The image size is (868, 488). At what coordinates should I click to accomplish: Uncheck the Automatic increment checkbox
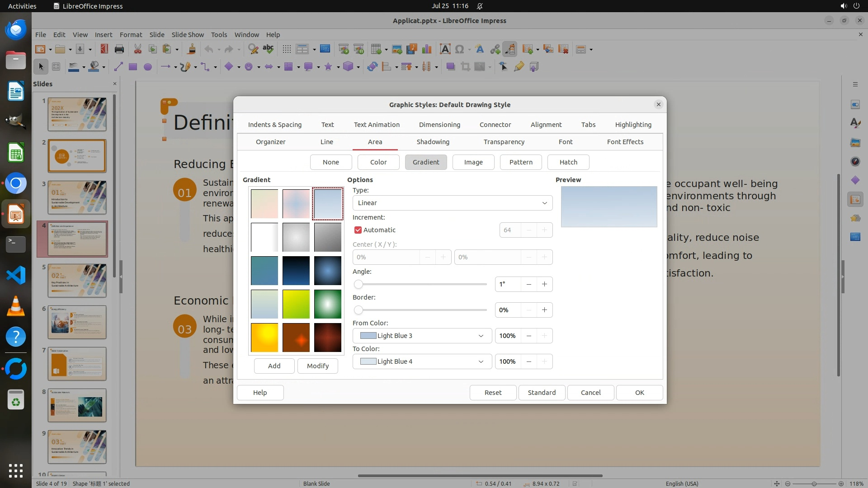(x=358, y=230)
